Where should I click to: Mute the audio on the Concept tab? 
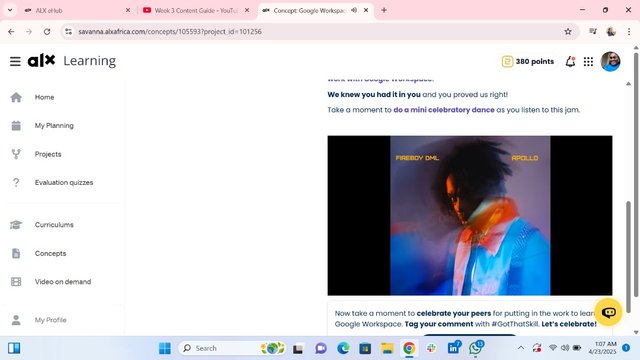[x=354, y=10]
